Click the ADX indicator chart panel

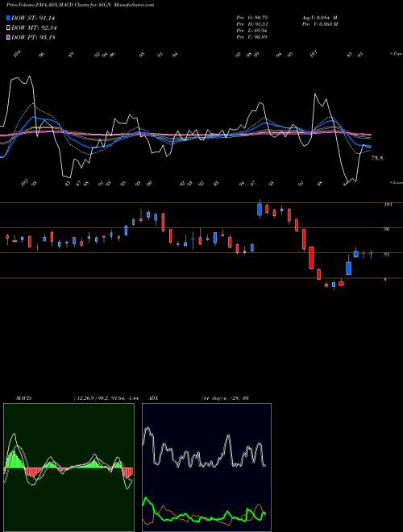(x=206, y=468)
